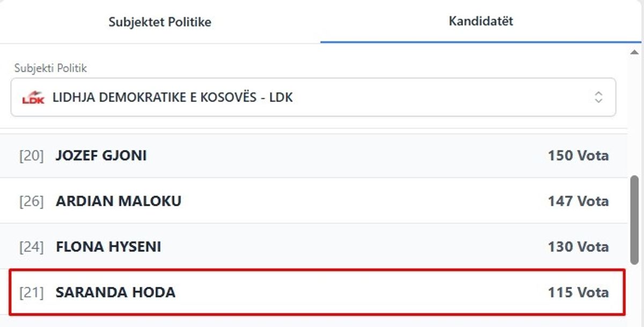The height and width of the screenshot is (327, 644).
Task: Click the Subjekti Politik field label
Action: click(x=50, y=68)
